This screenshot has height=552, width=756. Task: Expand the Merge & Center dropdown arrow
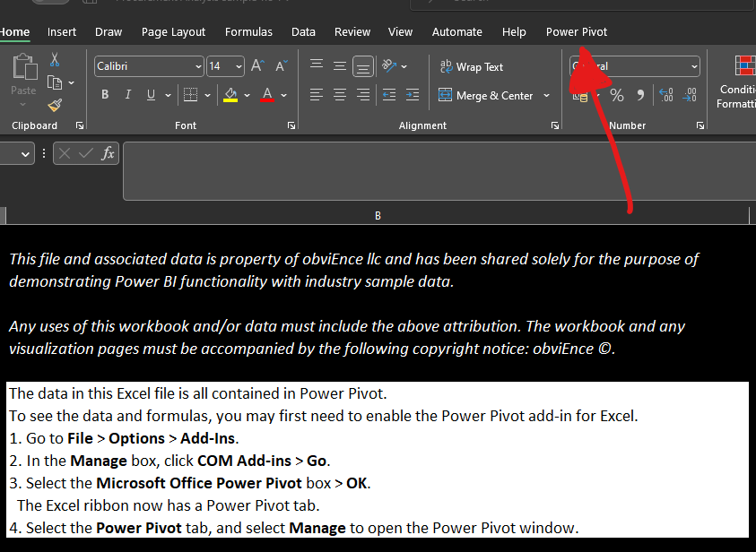click(x=546, y=96)
